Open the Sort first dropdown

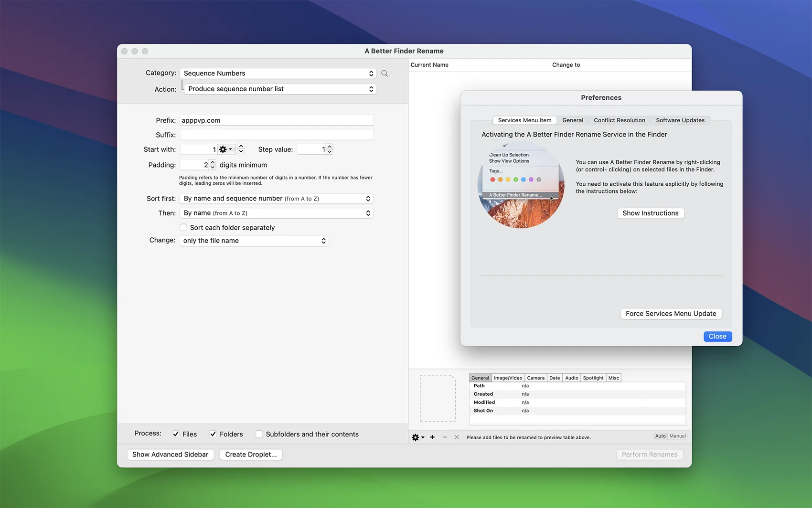[x=276, y=199]
